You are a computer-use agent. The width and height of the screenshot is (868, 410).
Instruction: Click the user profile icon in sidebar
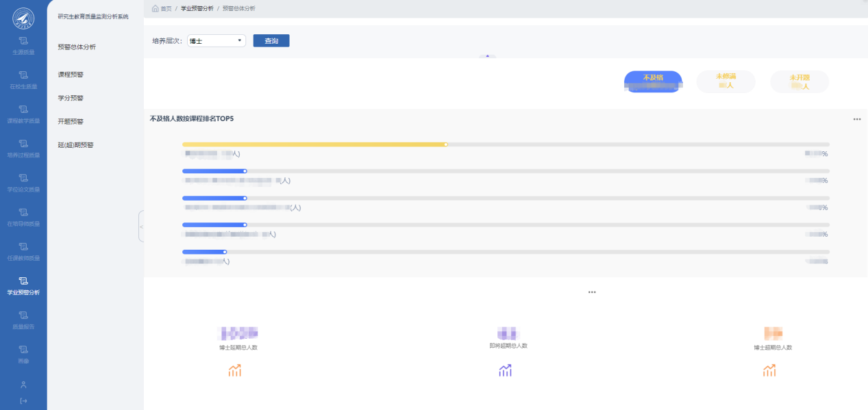pos(23,385)
